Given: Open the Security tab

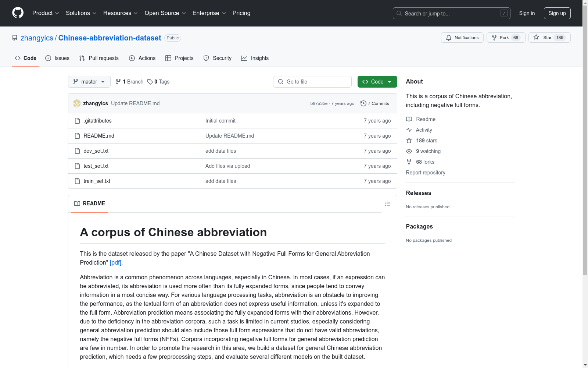Looking at the screenshot, I should click(x=218, y=58).
